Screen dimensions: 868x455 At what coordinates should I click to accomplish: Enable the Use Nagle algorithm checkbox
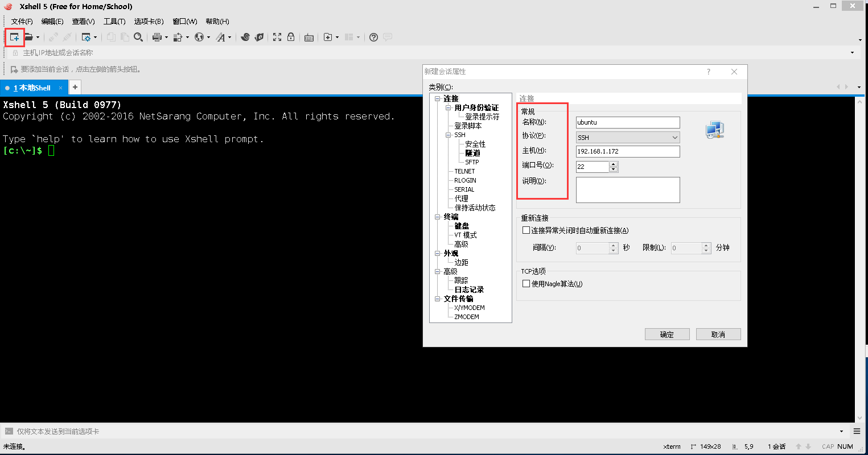(x=526, y=284)
